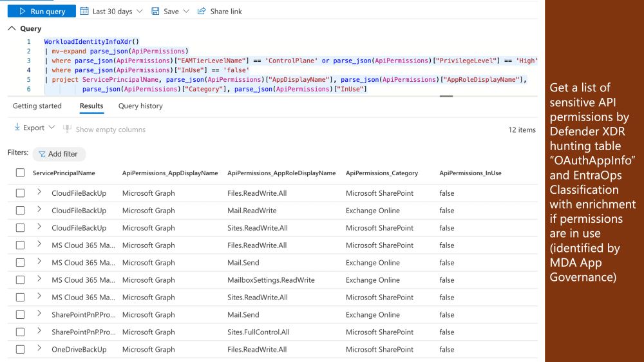Click the calendar icon beside Last 30 days
The image size is (644, 362).
(84, 11)
